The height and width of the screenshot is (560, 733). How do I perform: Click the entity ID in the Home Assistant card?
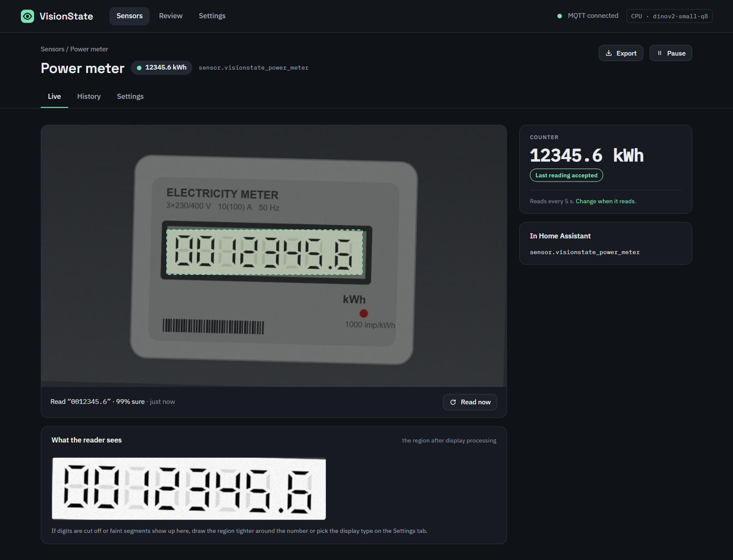pos(585,252)
